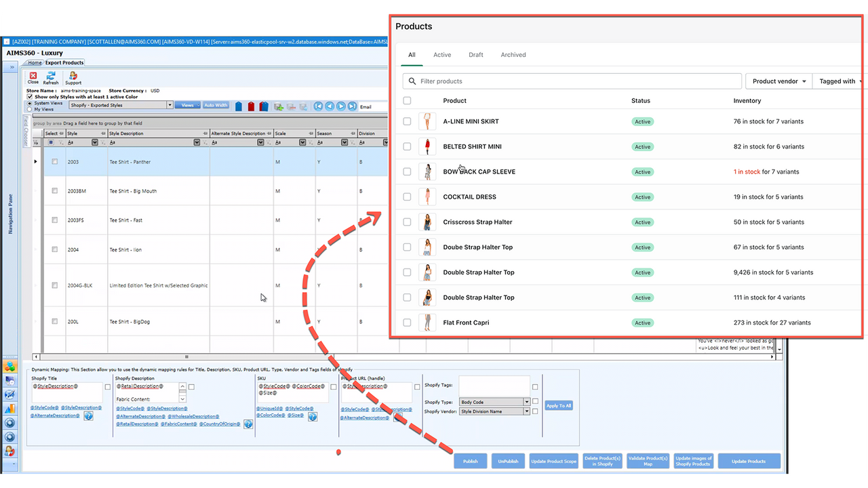Image resolution: width=868 pixels, height=488 pixels.
Task: Open the Shopify Type 'Body Code' dropdown
Action: click(x=526, y=402)
